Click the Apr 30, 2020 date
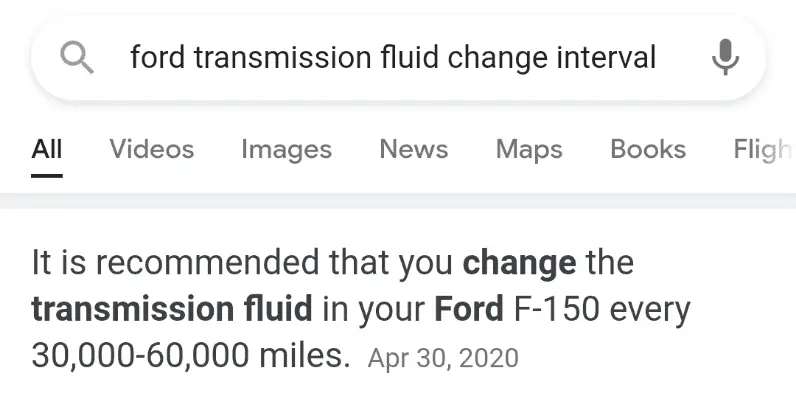This screenshot has width=796, height=415. pos(443,358)
